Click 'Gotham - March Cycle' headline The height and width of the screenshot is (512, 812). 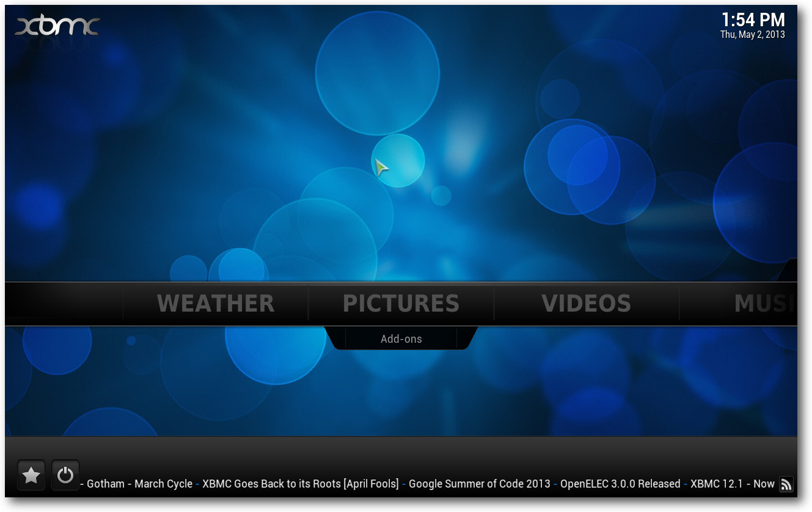[140, 484]
